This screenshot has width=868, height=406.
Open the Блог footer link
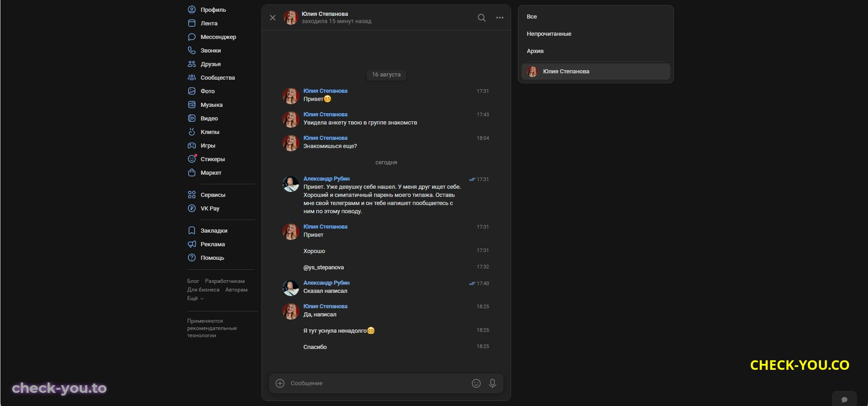coord(193,281)
